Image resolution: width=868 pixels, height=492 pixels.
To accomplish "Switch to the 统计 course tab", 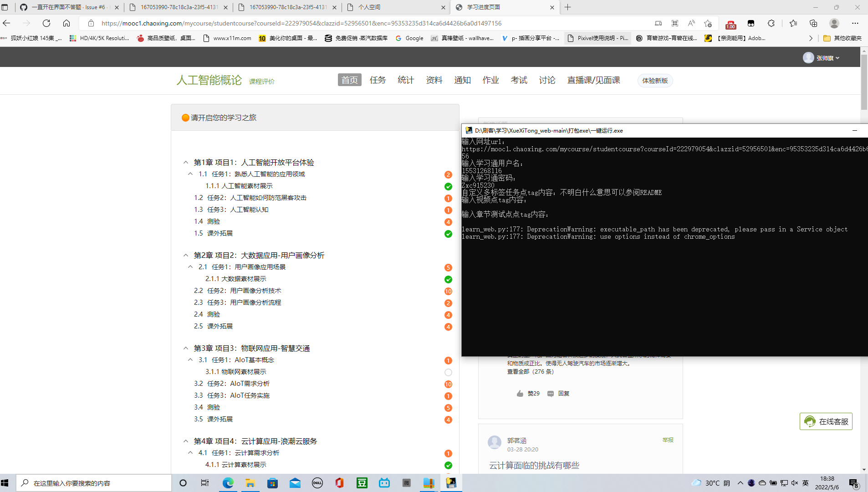I will coord(405,80).
